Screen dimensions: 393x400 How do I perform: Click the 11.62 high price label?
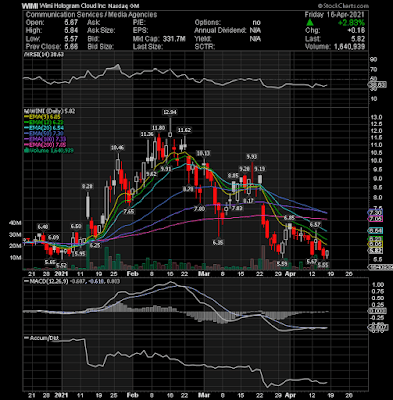tap(184, 130)
